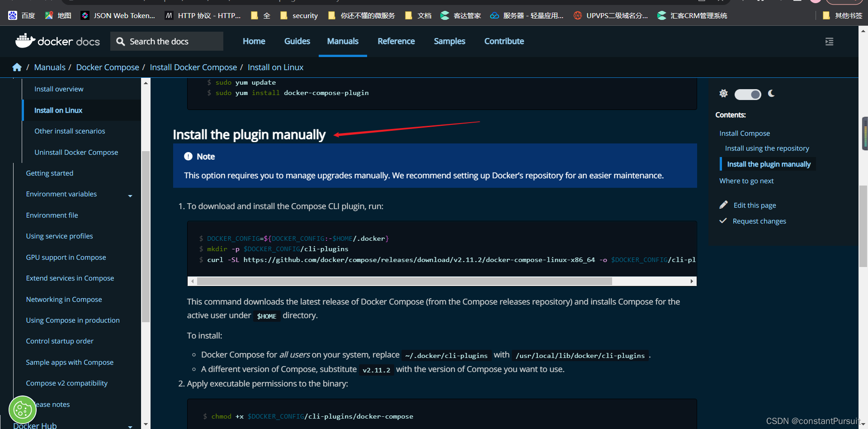Viewport: 868px width, 429px height.
Task: Open Other install scenarios page
Action: [x=70, y=131]
